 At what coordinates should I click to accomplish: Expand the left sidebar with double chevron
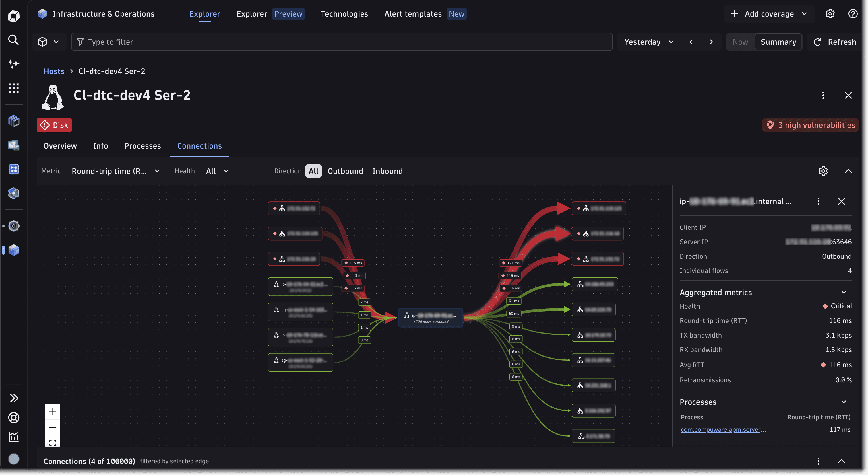coord(13,398)
